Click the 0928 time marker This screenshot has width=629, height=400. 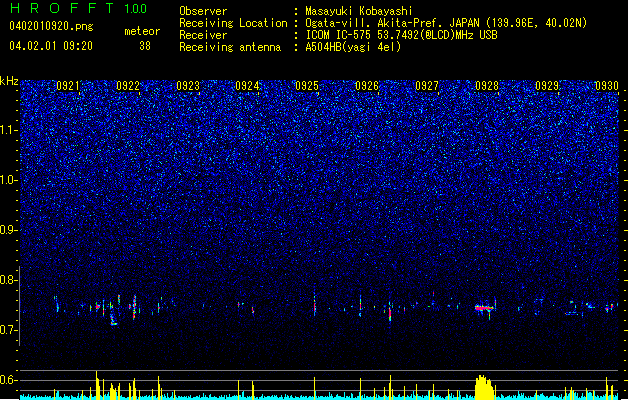coord(487,86)
